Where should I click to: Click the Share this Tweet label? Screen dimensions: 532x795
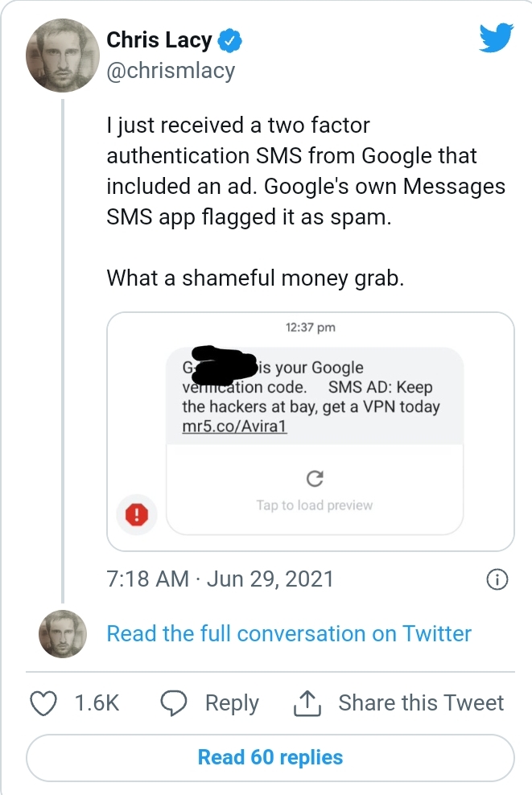point(421,702)
